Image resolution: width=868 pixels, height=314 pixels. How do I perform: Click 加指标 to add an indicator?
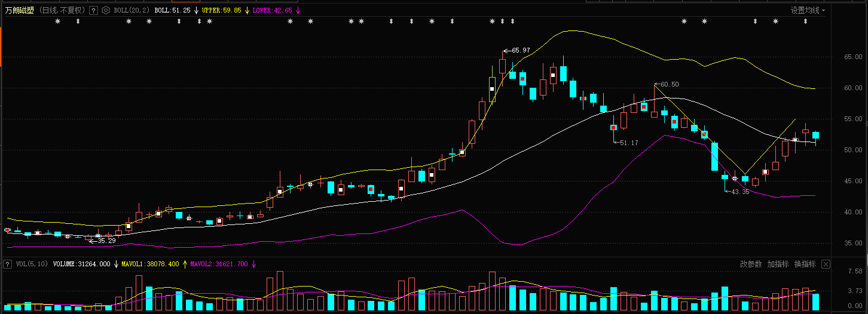[778, 264]
